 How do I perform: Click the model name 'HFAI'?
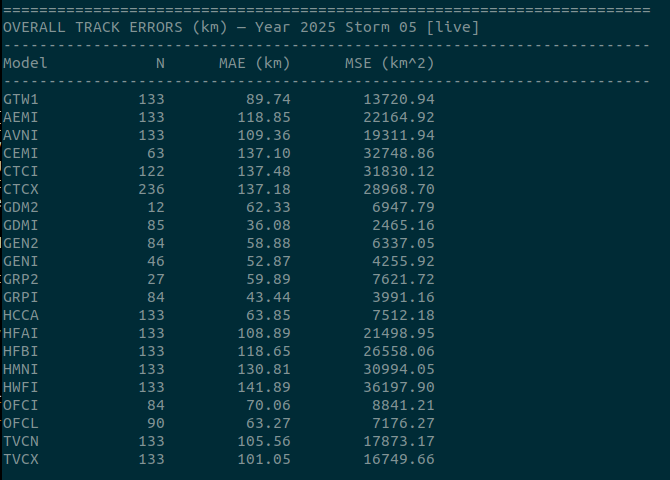tap(21, 333)
